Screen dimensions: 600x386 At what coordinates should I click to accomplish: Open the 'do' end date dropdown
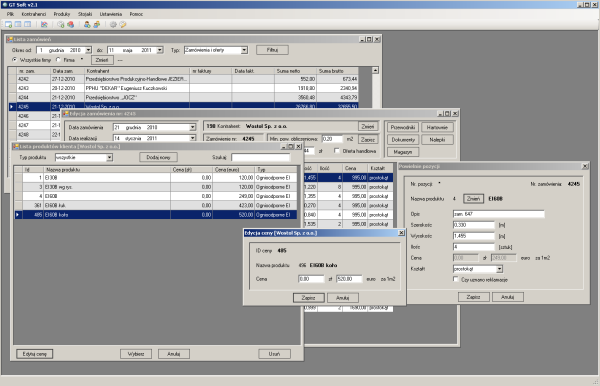click(x=160, y=50)
